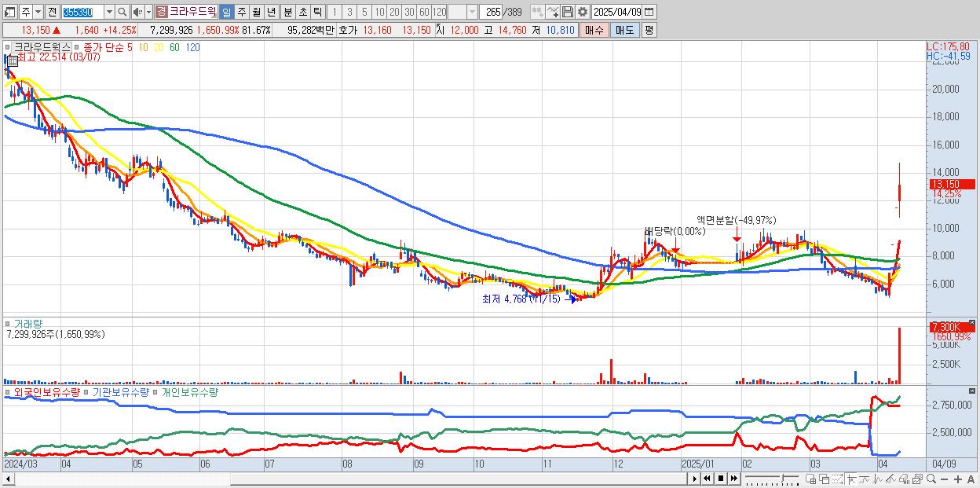
Task: Click the 거래량 volume panel label
Action: click(x=29, y=323)
